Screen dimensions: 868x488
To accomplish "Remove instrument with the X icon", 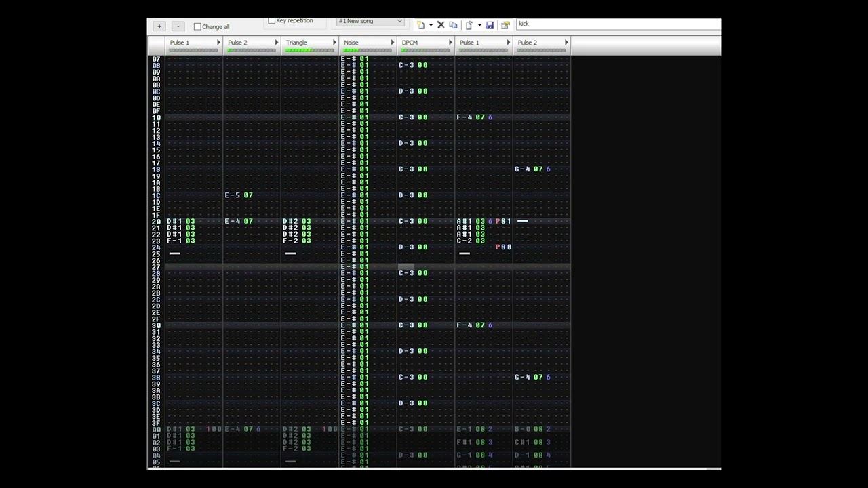I will pyautogui.click(x=441, y=25).
